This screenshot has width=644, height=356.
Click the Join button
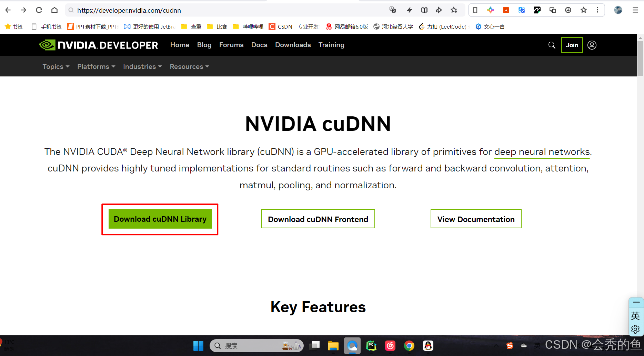pos(572,45)
